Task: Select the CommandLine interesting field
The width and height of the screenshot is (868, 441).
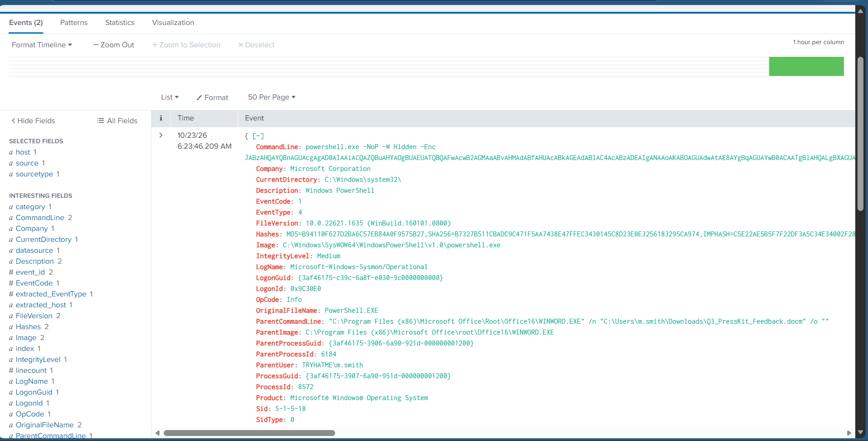Action: 40,218
